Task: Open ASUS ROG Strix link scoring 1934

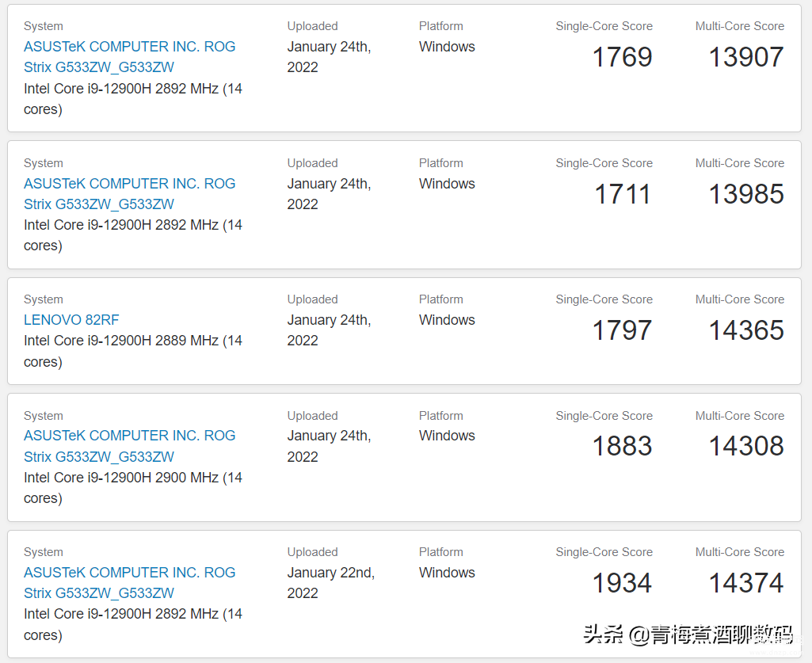Action: point(129,583)
